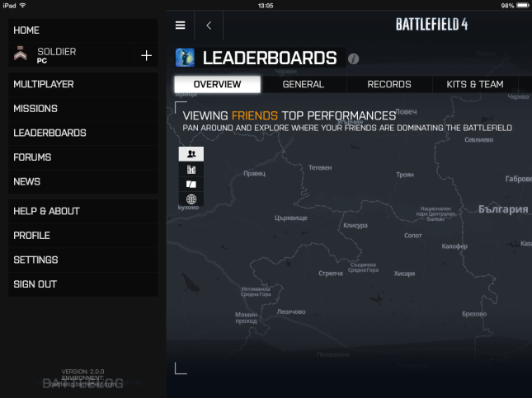Screen dimensions: 532x398
Task: Open the hamburger menu icon
Action: pos(180,25)
